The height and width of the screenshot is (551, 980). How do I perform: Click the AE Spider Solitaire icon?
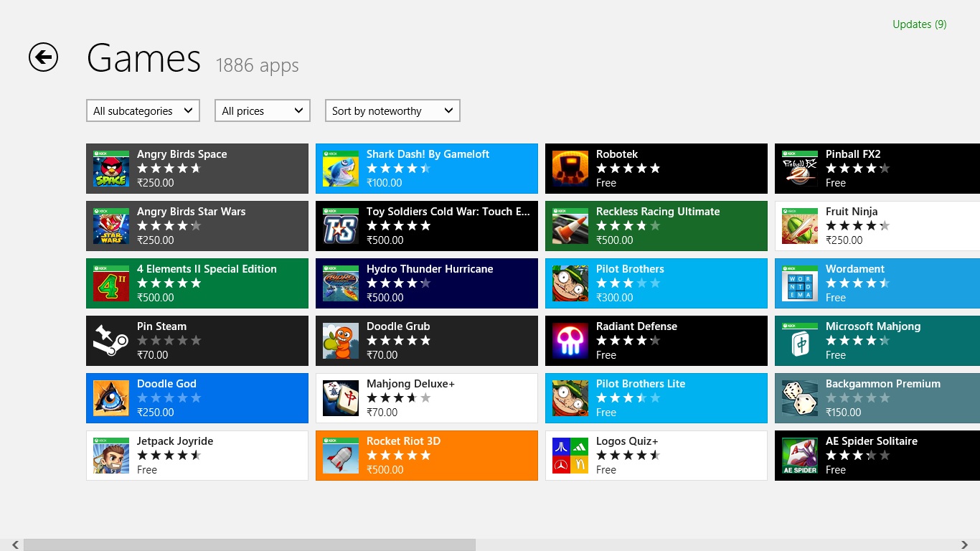(x=800, y=456)
